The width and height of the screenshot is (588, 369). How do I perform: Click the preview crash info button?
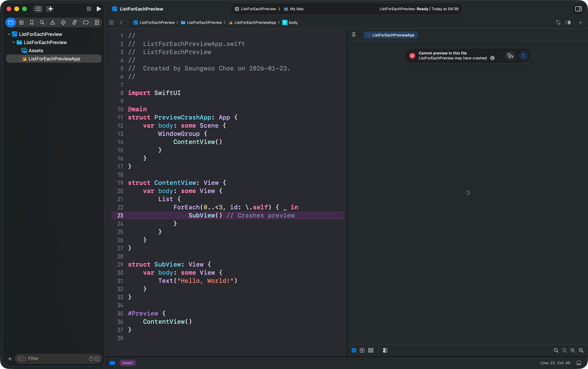(x=492, y=58)
